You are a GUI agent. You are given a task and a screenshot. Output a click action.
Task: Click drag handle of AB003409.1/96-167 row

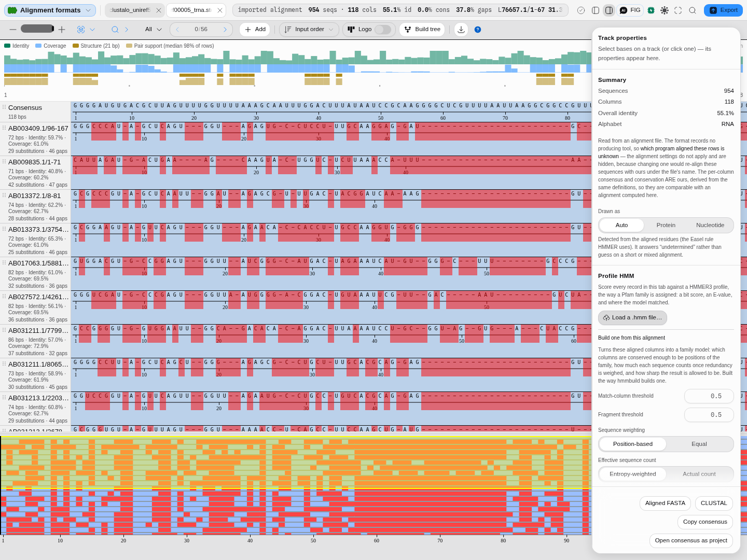coord(4,128)
